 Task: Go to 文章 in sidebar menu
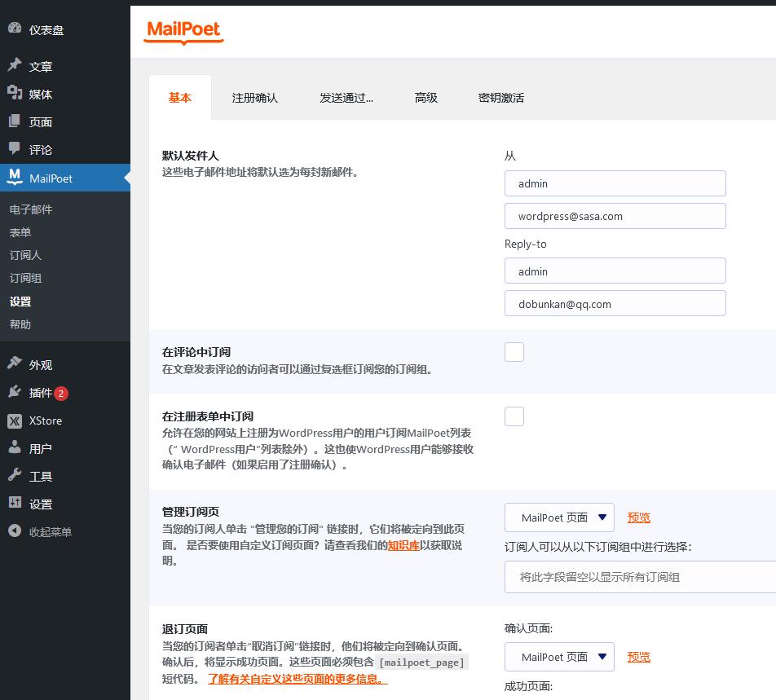point(41,66)
